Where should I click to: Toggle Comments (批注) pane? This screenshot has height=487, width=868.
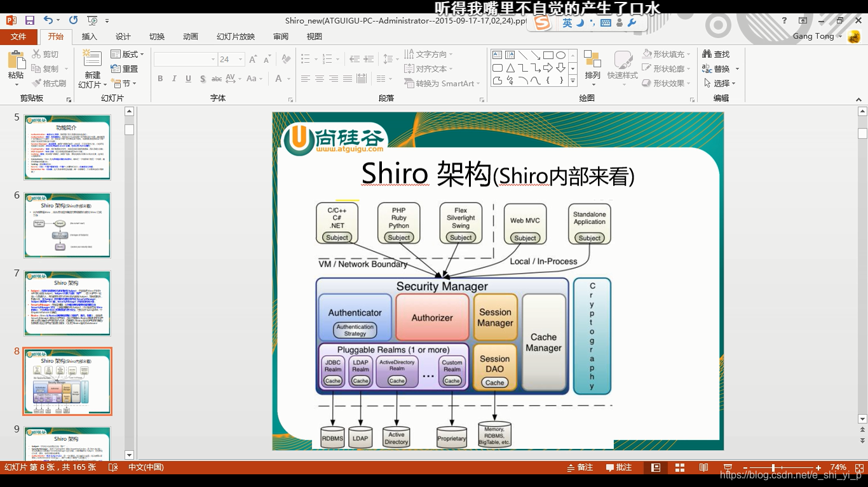pos(618,467)
